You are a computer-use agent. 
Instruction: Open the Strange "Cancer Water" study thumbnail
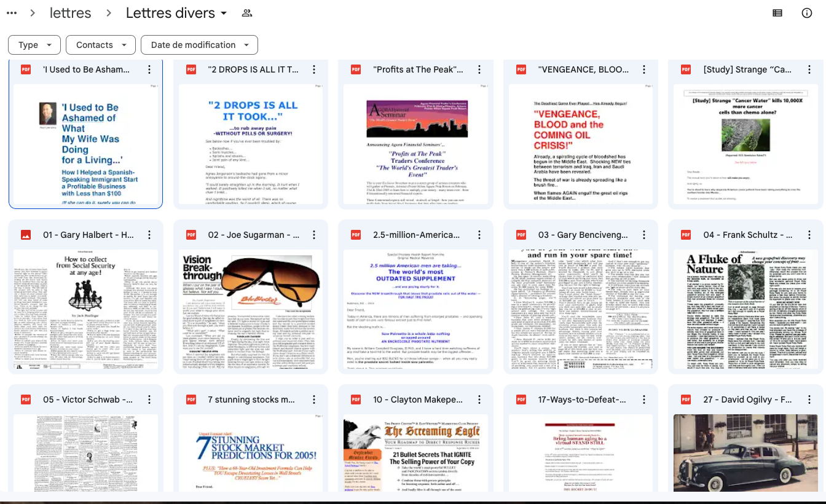[746, 144]
